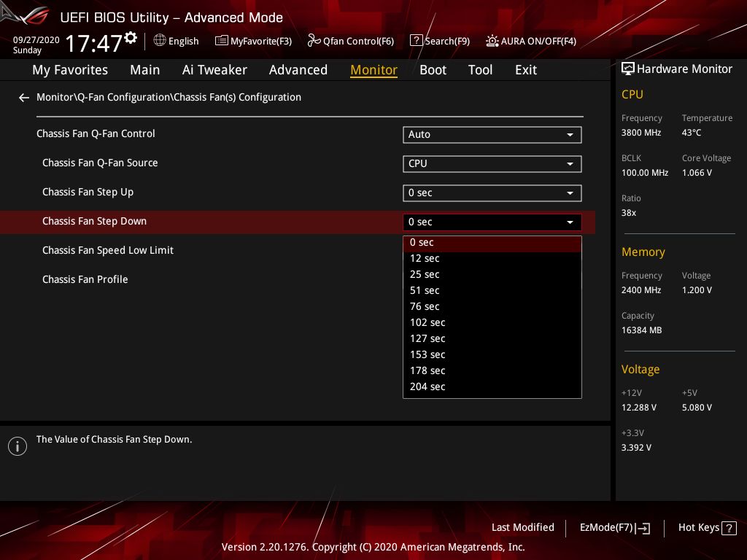
Task: Click English language button
Action: pyautogui.click(x=183, y=42)
